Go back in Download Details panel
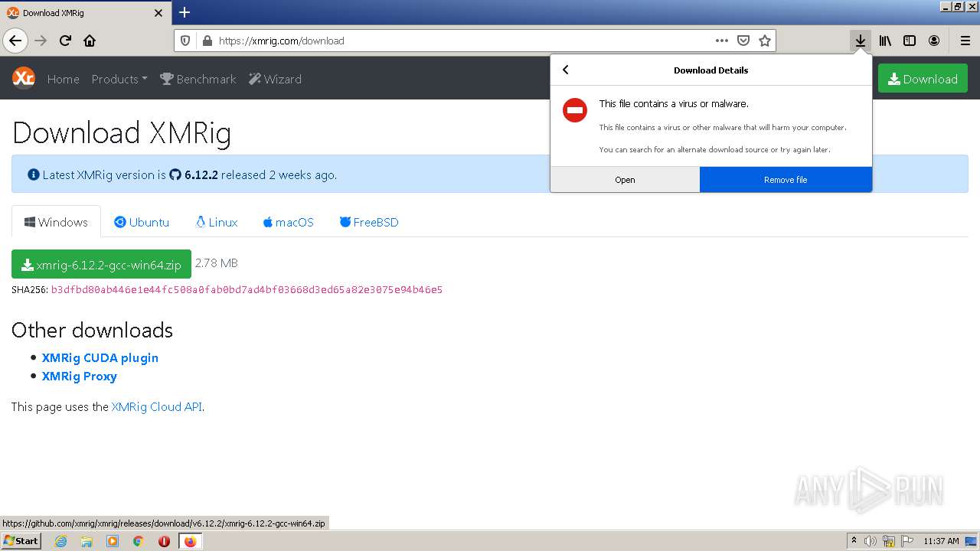980x551 pixels. (x=566, y=70)
